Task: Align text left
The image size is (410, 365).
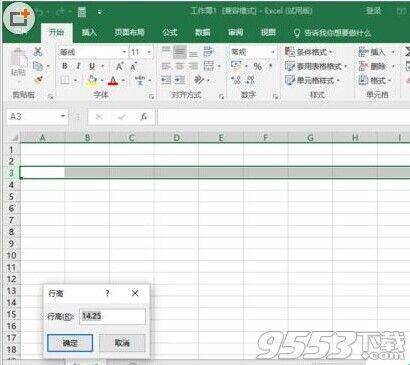Action: pyautogui.click(x=166, y=66)
